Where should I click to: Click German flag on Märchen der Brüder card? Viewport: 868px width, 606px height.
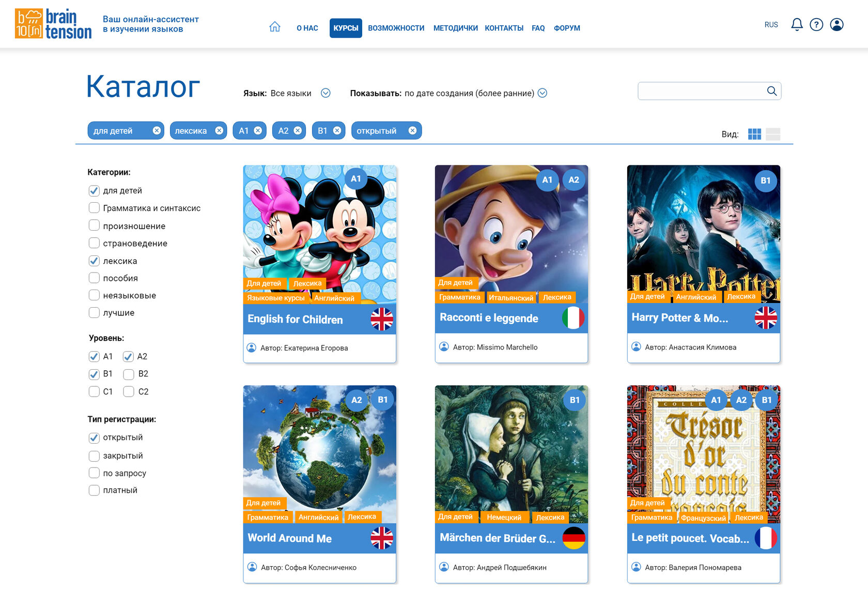pos(574,538)
